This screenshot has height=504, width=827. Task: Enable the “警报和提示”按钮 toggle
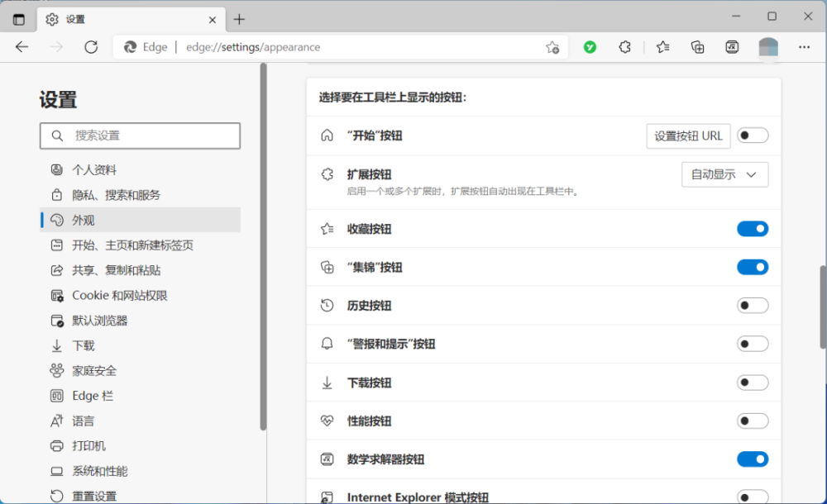click(753, 344)
